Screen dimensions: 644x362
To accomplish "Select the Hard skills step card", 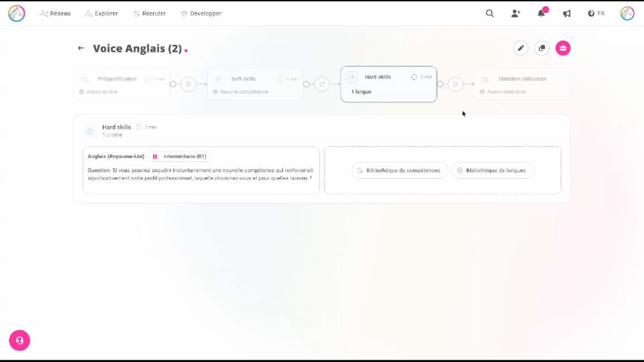I will point(389,84).
